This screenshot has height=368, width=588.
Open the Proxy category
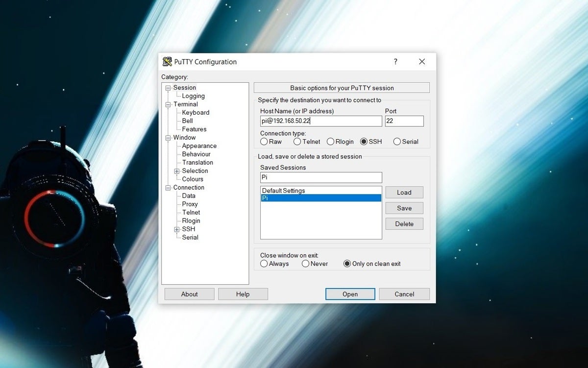tap(190, 204)
